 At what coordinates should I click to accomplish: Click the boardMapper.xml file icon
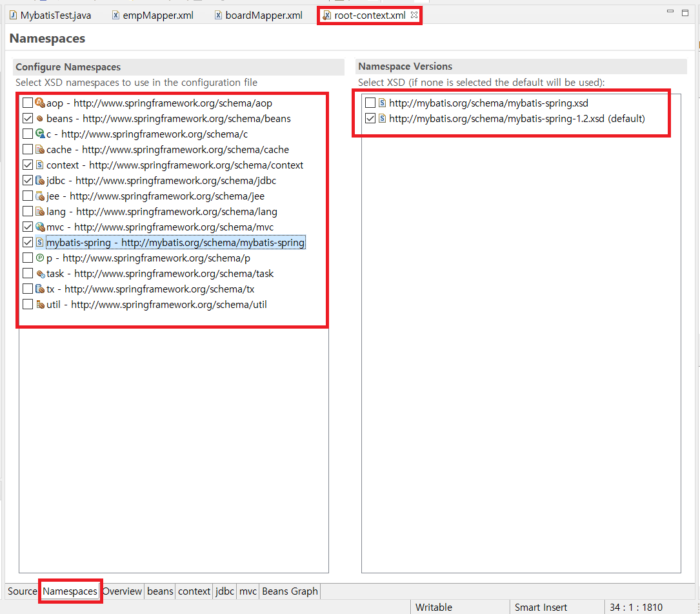(218, 15)
